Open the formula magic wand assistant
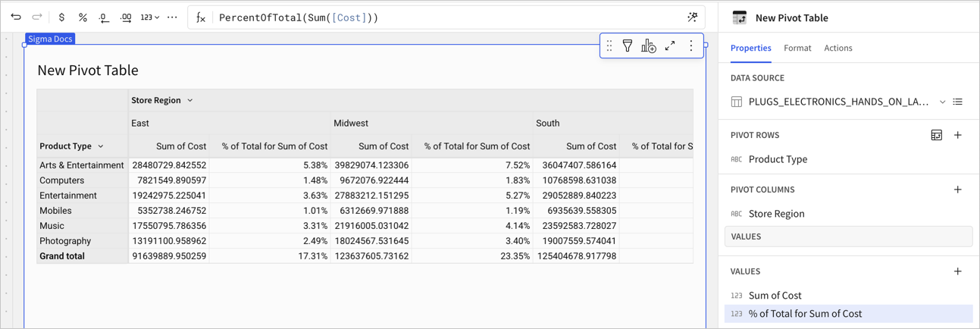 [692, 17]
